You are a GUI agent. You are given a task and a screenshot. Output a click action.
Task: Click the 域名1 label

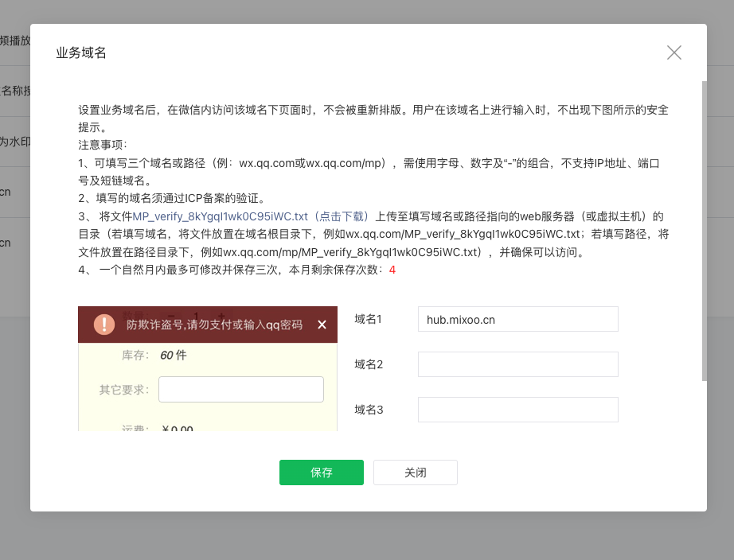pos(369,319)
